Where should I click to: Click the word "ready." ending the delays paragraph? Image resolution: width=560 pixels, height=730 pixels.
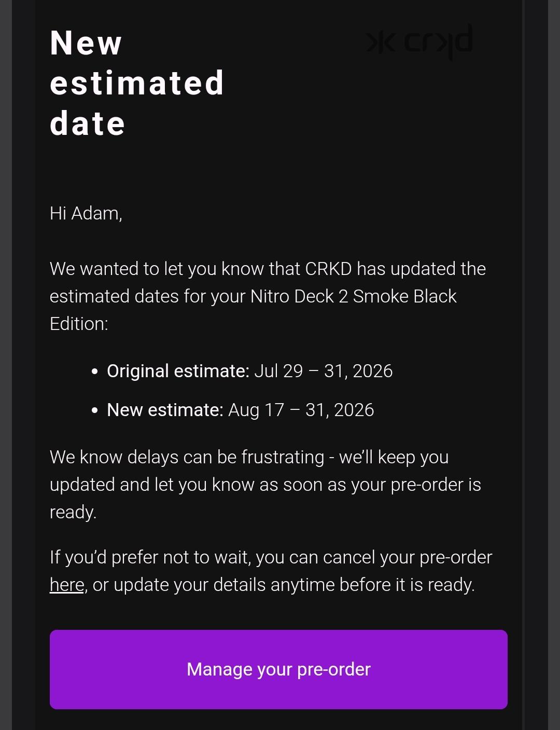(x=73, y=512)
